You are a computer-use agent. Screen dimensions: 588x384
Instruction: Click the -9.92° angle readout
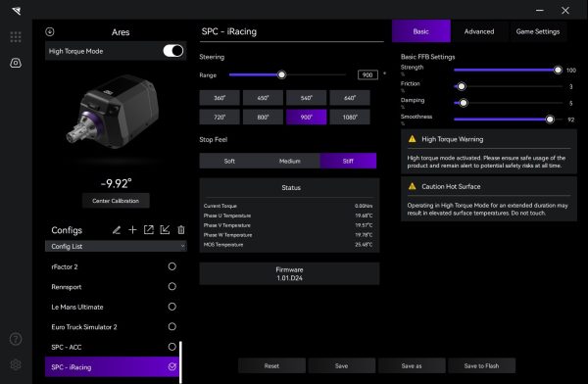tap(116, 183)
